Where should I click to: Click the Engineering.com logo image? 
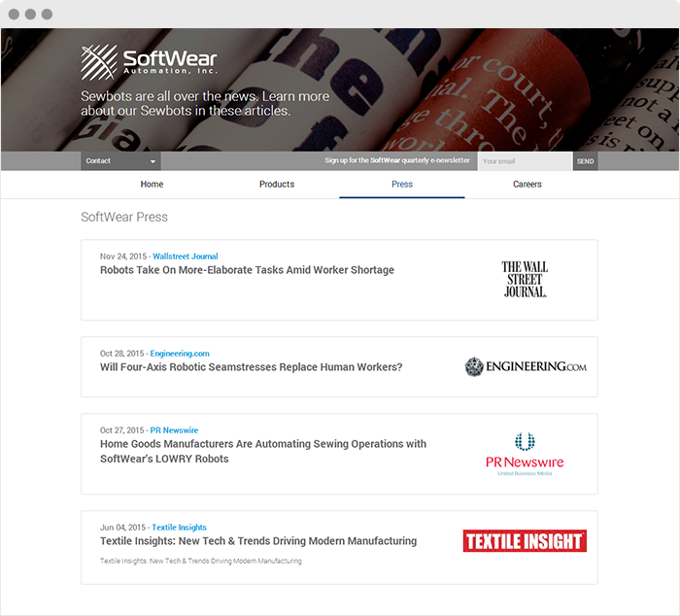[526, 366]
